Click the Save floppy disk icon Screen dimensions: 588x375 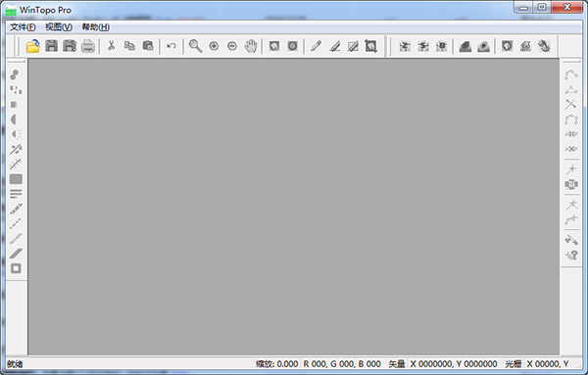(x=51, y=46)
